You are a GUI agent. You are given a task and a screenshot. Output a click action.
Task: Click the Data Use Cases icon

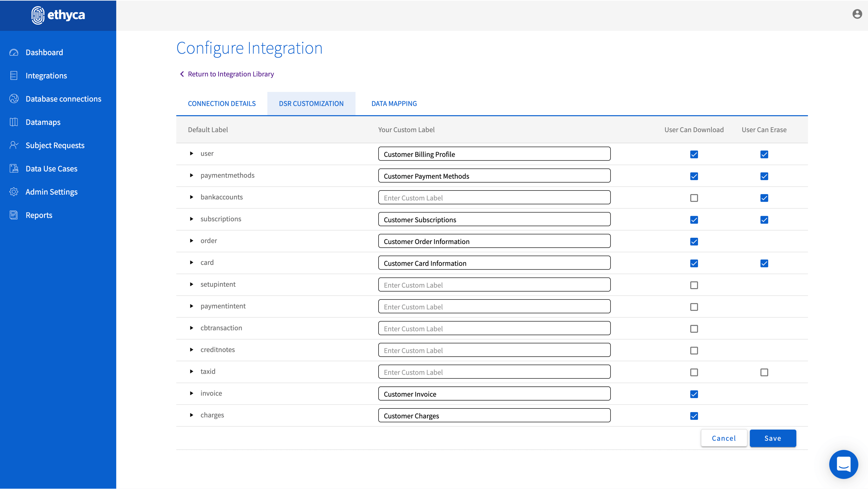(14, 169)
